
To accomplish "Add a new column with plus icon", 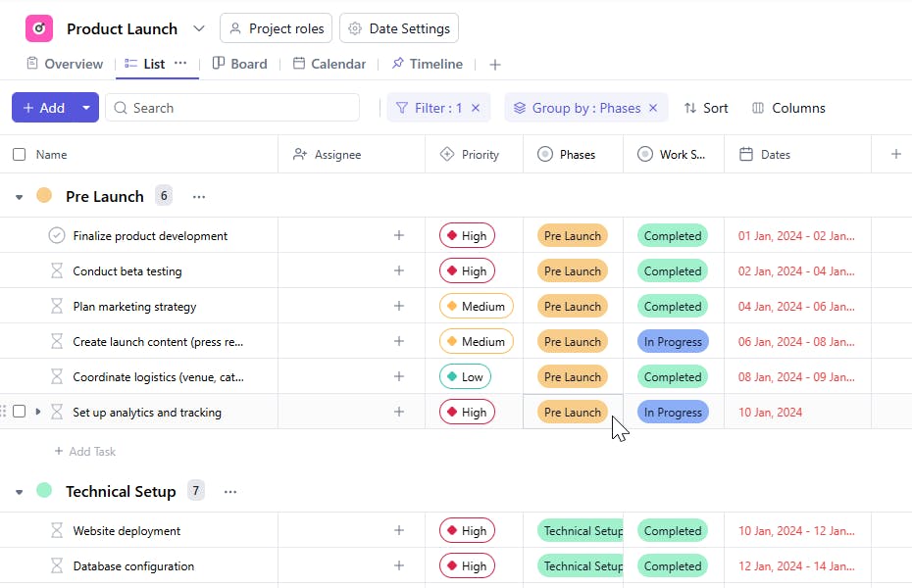I will pos(895,154).
